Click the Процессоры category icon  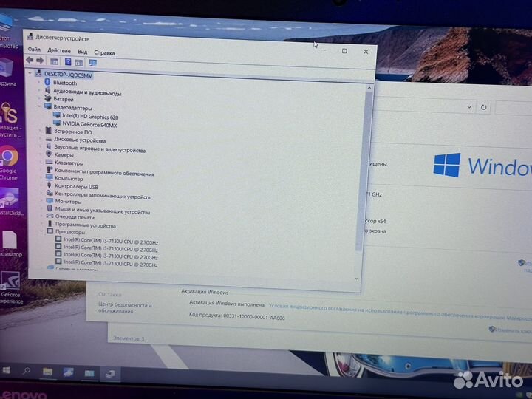[50, 231]
